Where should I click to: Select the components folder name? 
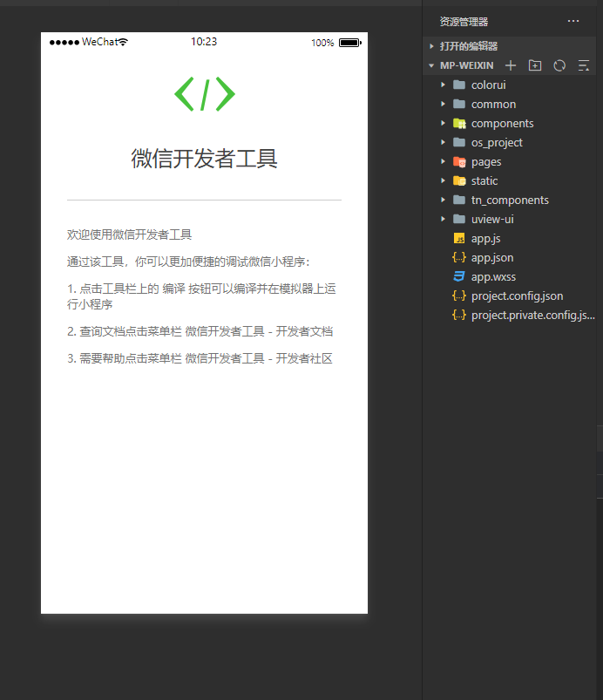click(x=502, y=124)
